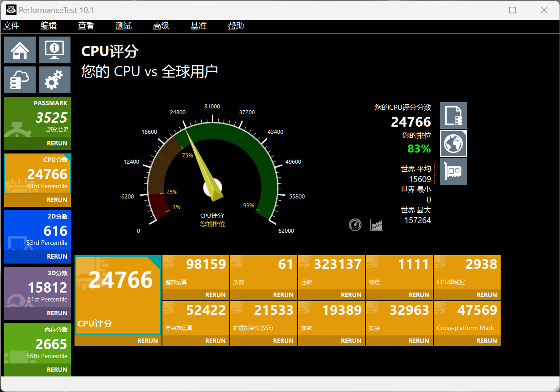
Task: Click the hardware card comparison icon
Action: pos(453,172)
